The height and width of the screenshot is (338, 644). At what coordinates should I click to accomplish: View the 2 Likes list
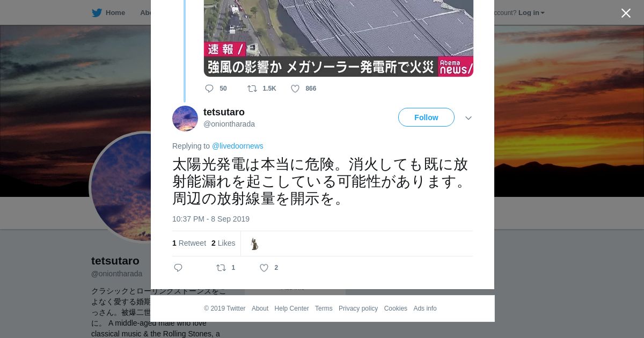(223, 243)
